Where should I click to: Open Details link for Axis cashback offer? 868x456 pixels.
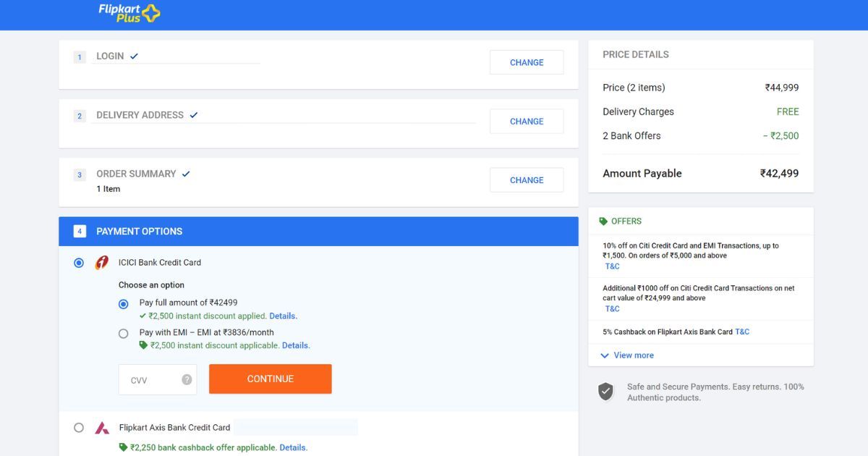(x=293, y=447)
